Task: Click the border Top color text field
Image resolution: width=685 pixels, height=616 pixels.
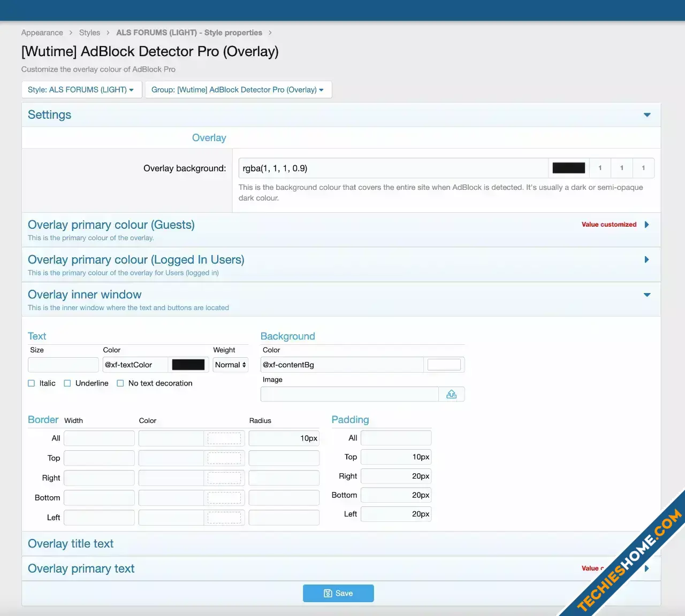Action: point(171,458)
